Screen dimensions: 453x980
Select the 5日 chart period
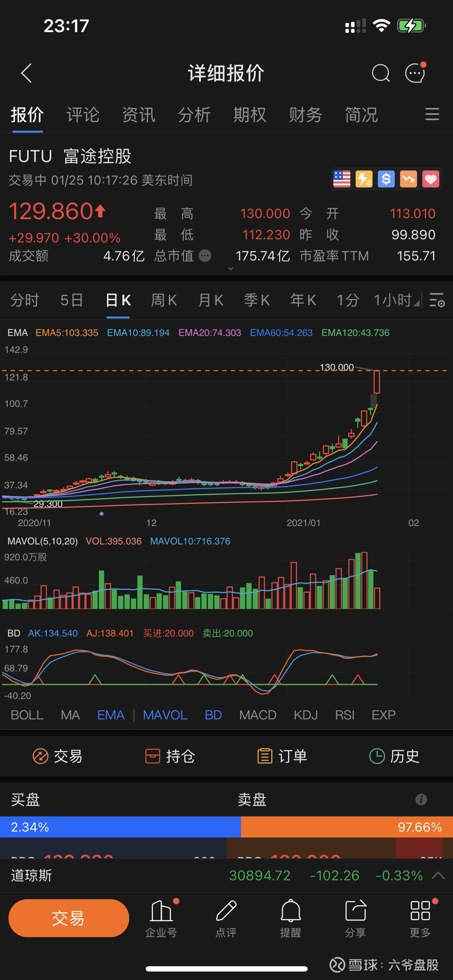coord(72,300)
